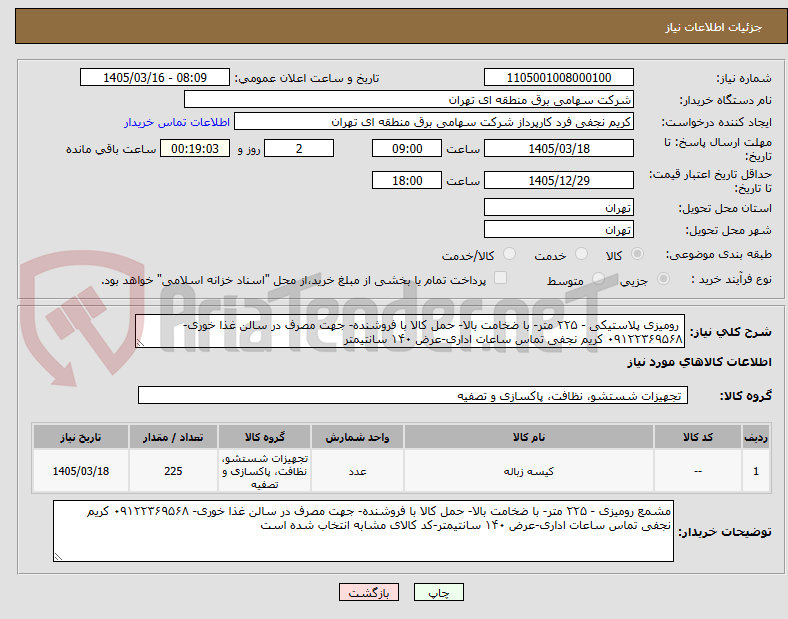Click the announcement date field 1405/03/16 - 08:09

click(x=155, y=77)
